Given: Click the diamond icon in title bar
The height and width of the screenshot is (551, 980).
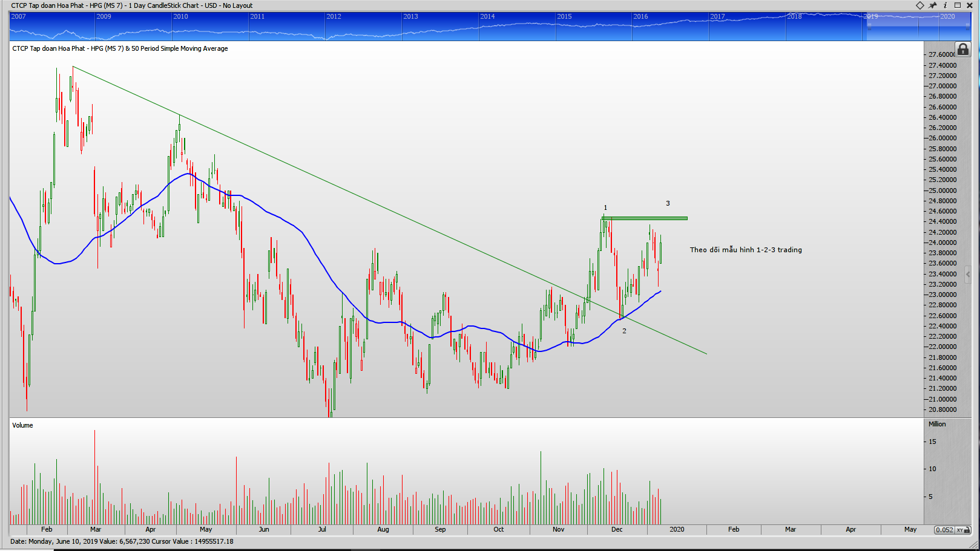Looking at the screenshot, I should click(919, 5).
